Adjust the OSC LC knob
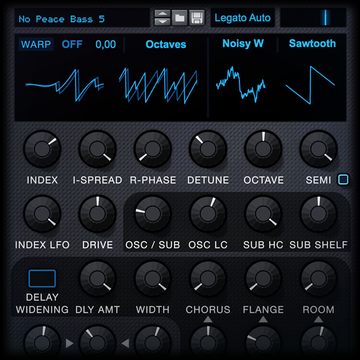Screen dimensions: 360x360 click(208, 214)
